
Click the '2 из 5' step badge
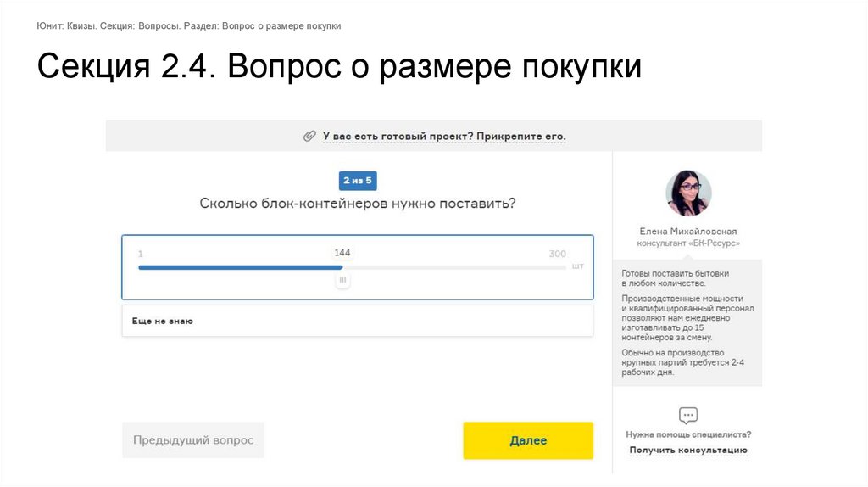(x=357, y=180)
